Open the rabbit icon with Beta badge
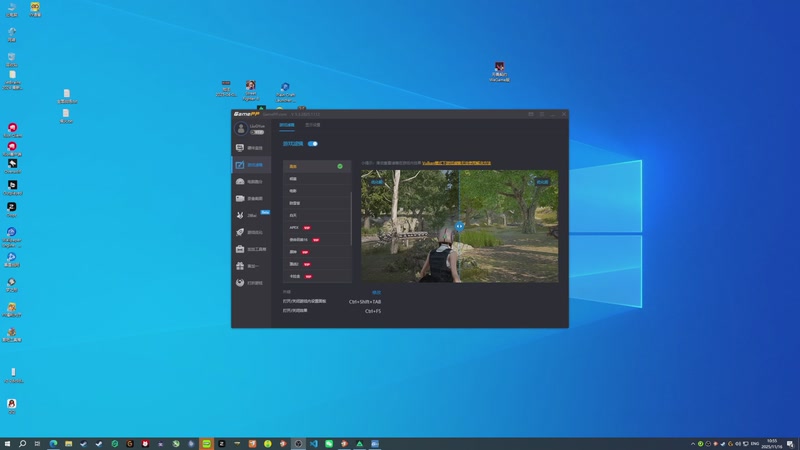This screenshot has height=450, width=800. coord(240,215)
